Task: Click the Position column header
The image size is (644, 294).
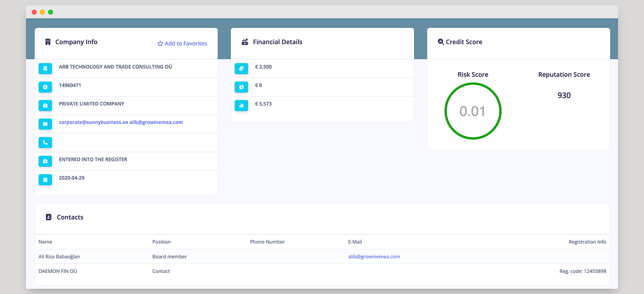Action: coord(161,242)
